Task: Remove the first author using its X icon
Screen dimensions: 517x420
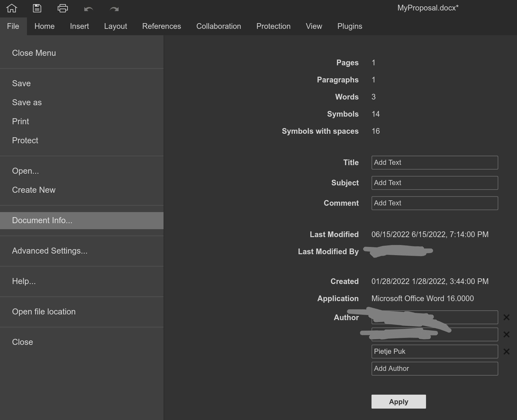Action: (506, 317)
